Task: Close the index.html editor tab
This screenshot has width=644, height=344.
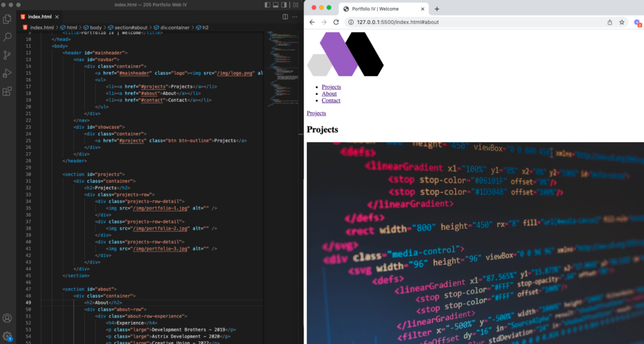Action: pos(57,17)
